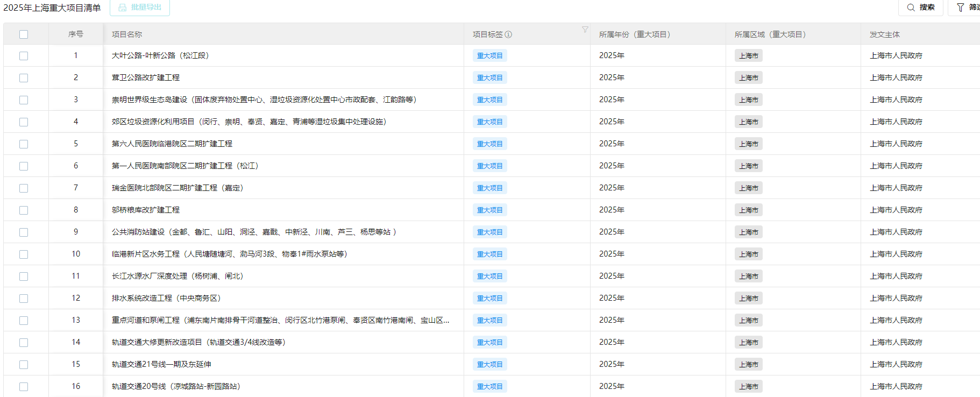
Task: Check the box for row 1
Action: pyautogui.click(x=24, y=56)
